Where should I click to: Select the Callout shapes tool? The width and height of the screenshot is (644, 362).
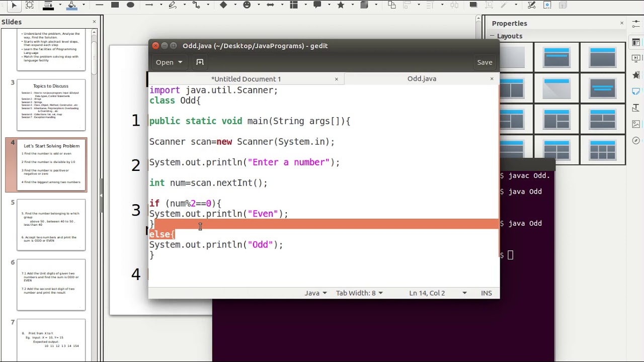tap(317, 5)
